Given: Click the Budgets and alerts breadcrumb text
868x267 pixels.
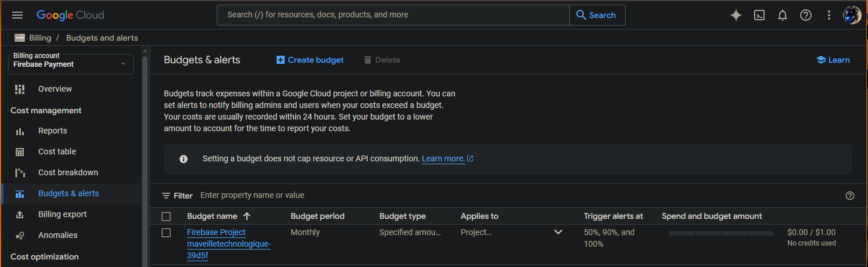Looking at the screenshot, I should (102, 38).
